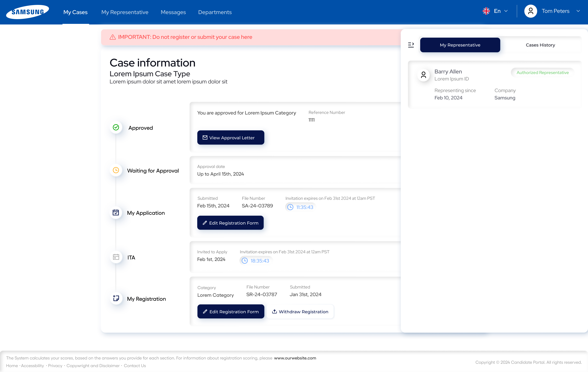The width and height of the screenshot is (588, 372).
Task: Click the 11:35:43 countdown timer badge
Action: pyautogui.click(x=300, y=207)
